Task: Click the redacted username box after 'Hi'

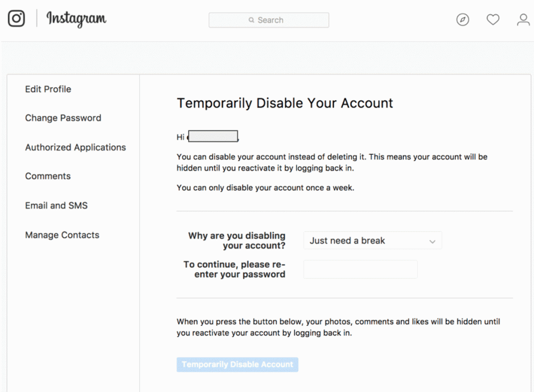Action: coord(213,137)
